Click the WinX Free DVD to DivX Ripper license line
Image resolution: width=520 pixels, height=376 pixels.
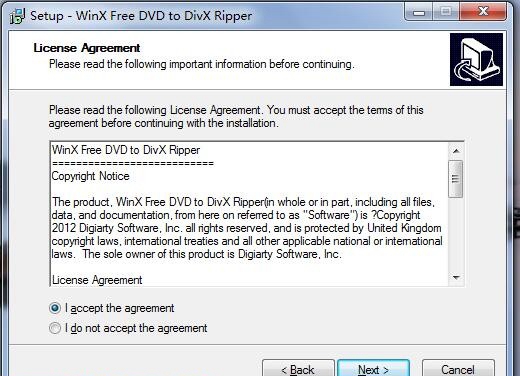[x=126, y=150]
